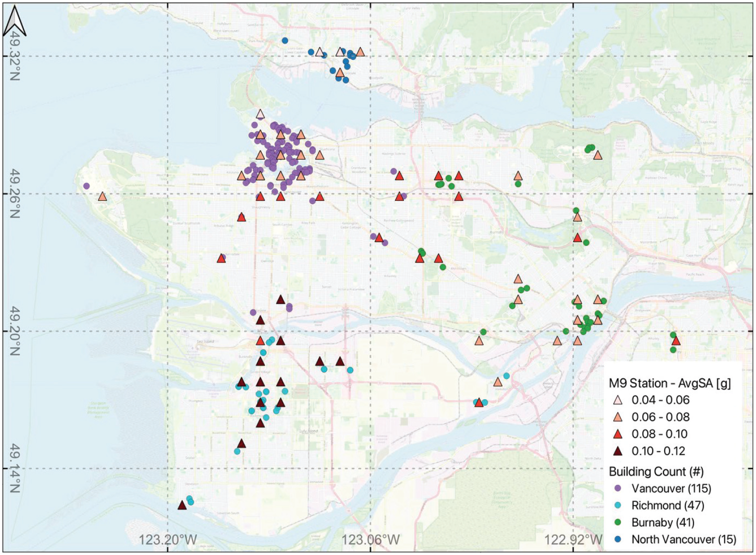Click the 'Vancouver (115)' legend label
756x555 pixels.
coord(671,488)
